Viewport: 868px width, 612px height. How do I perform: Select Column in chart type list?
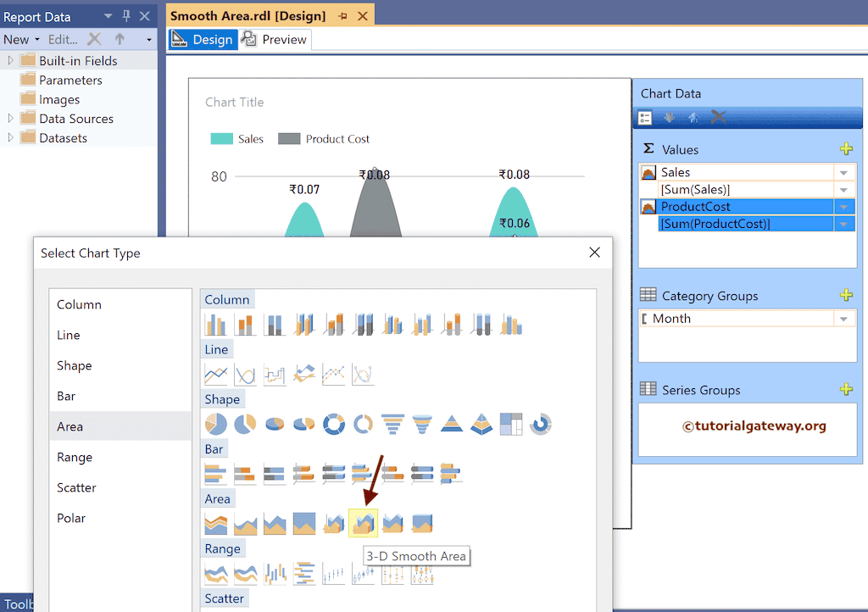click(x=120, y=304)
